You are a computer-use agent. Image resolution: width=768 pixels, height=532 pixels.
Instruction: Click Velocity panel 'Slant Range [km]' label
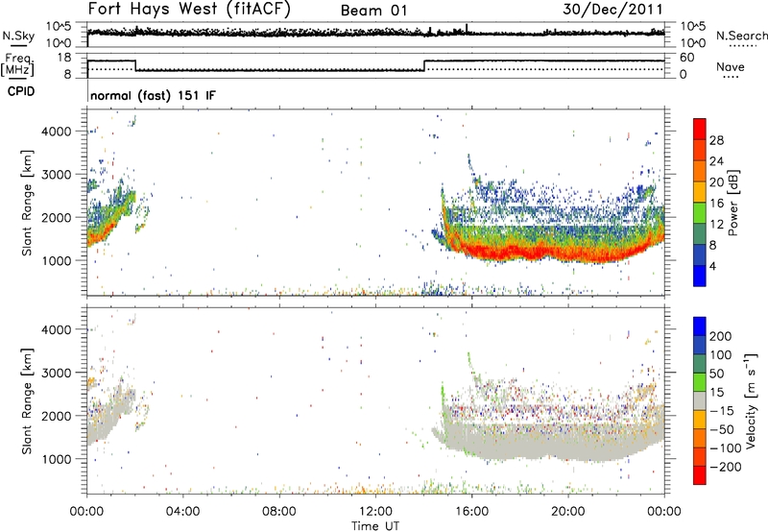point(27,400)
